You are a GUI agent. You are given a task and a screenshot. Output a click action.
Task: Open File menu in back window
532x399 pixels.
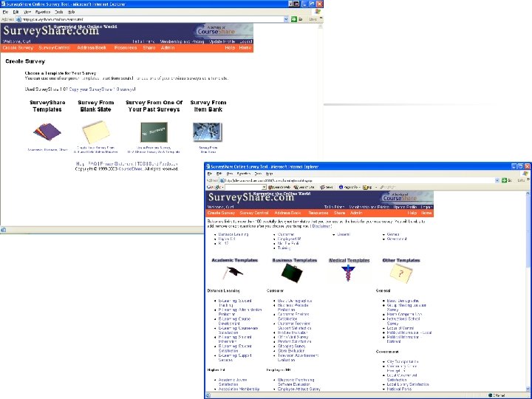tap(5, 12)
